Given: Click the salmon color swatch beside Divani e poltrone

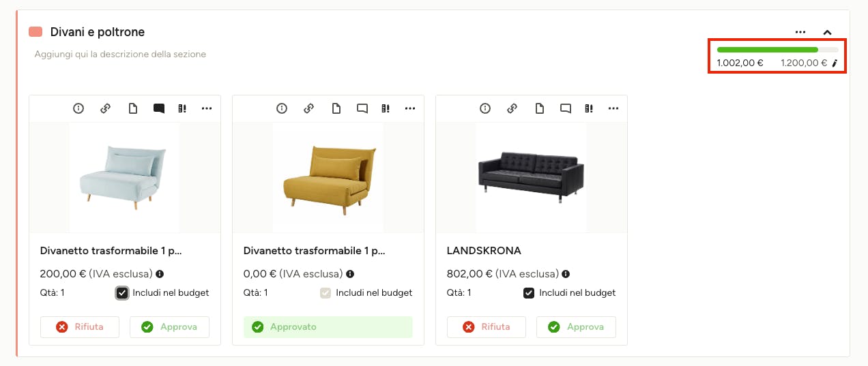Looking at the screenshot, I should click(35, 32).
